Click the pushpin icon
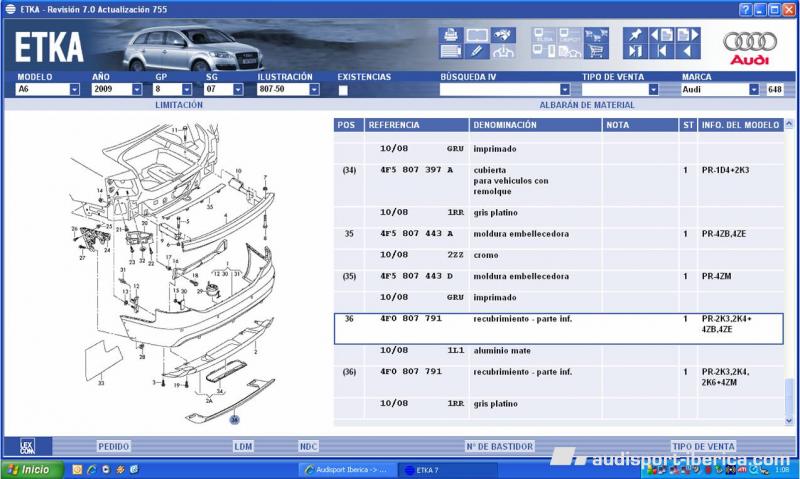This screenshot has width=800, height=479. click(635, 35)
